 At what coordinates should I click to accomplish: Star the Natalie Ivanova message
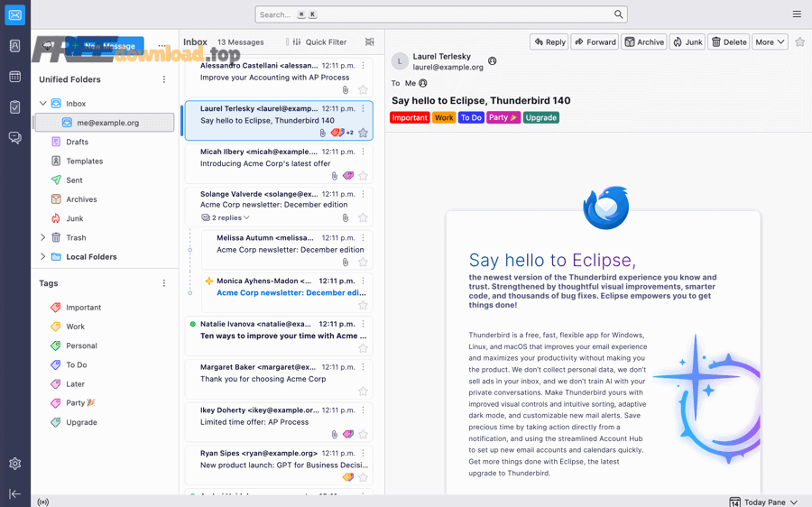[363, 348]
